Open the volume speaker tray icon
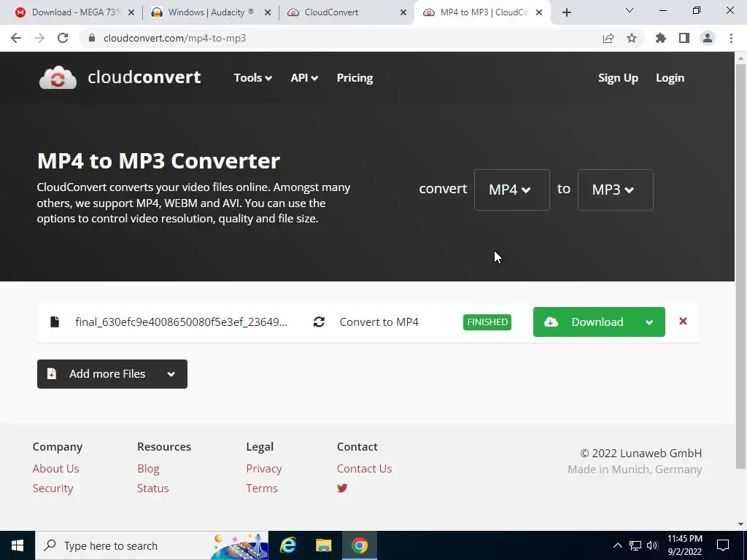 652,545
